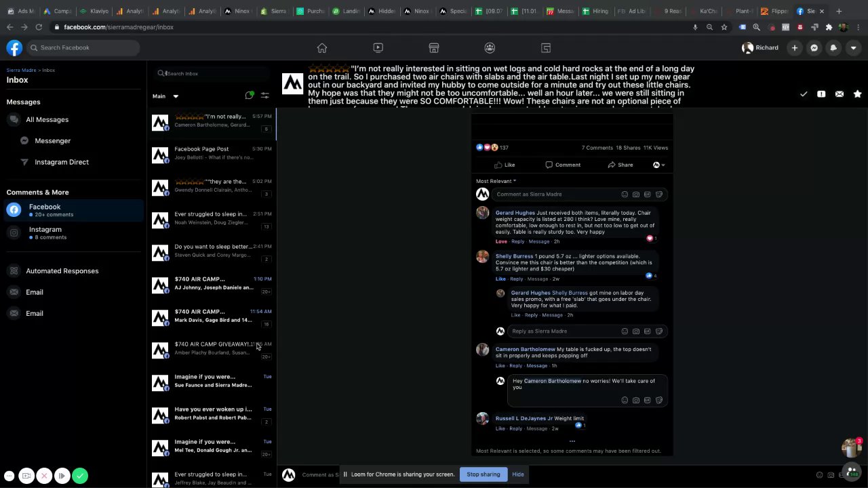868x488 pixels.
Task: Mark conversation as done with checkmark
Action: [x=804, y=94]
